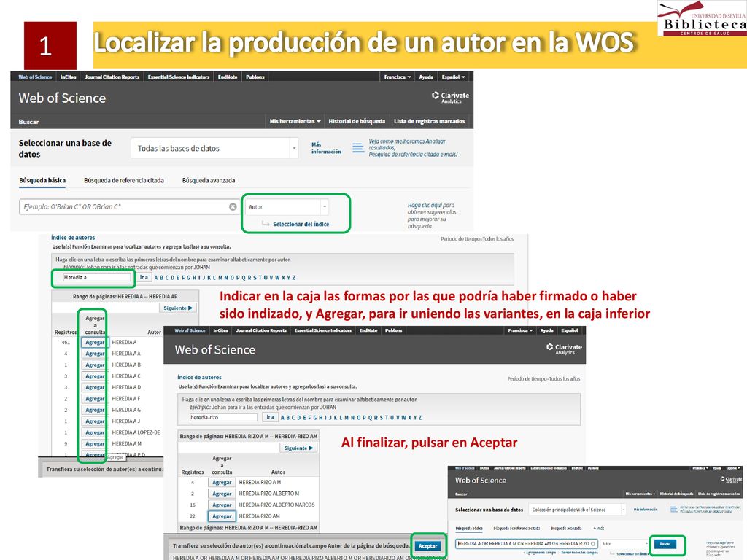Viewport: 747px width, 560px height.
Task: Click Agregar for HEREDIA A C
Action: [x=95, y=376]
